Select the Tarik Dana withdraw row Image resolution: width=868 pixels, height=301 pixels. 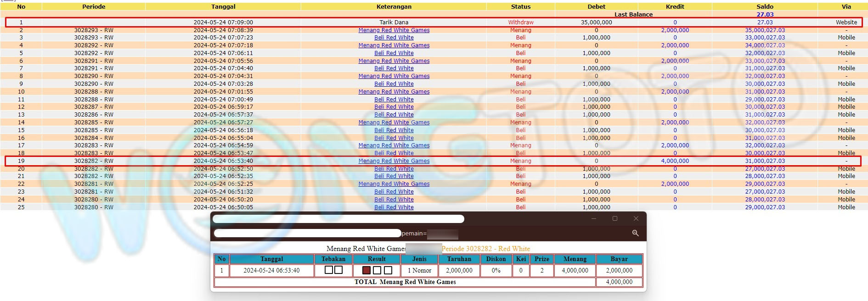coord(394,22)
